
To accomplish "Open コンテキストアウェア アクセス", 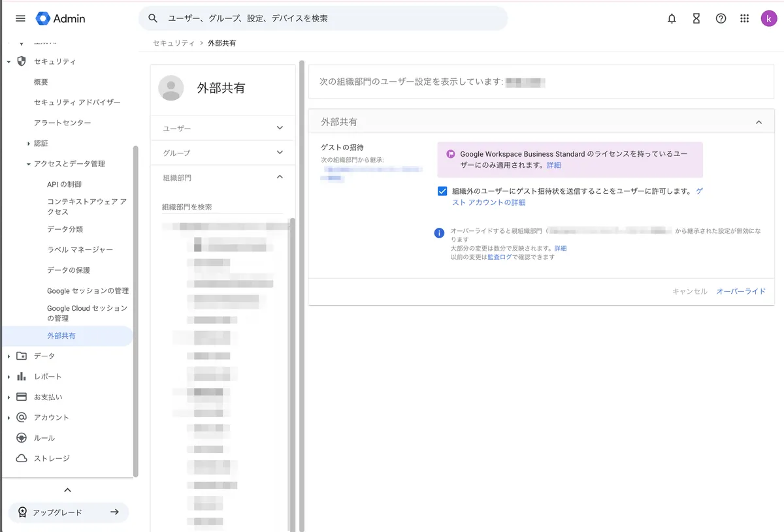I will (x=87, y=207).
